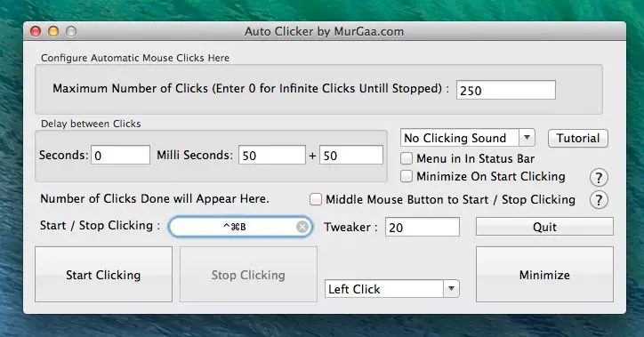Click the first Milli Seconds input box
644x337 pixels.
pyautogui.click(x=272, y=155)
